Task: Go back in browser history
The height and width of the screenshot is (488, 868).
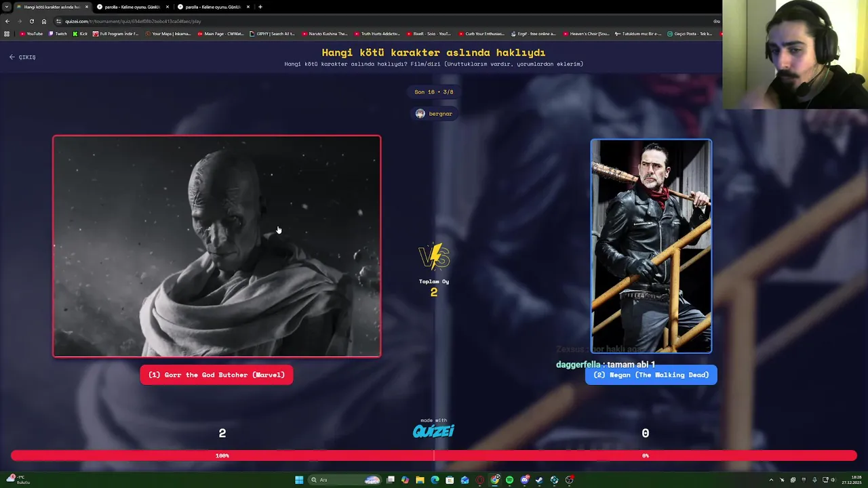Action: coord(7,21)
